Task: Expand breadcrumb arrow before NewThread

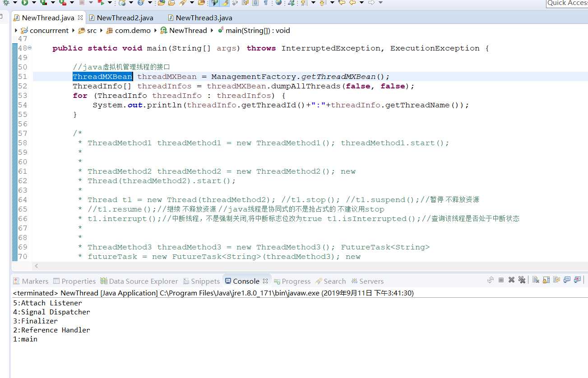Action: (155, 30)
